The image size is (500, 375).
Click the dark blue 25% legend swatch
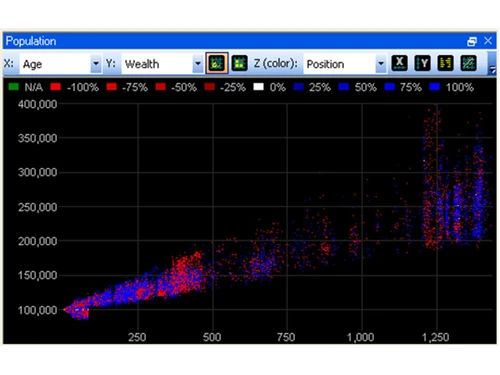point(299,87)
